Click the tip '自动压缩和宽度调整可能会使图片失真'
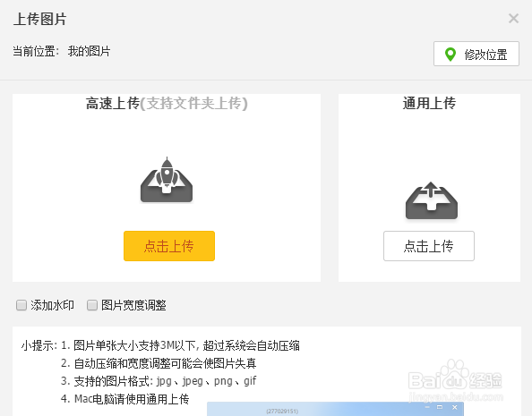The height and width of the screenshot is (416, 532). pyautogui.click(x=159, y=363)
